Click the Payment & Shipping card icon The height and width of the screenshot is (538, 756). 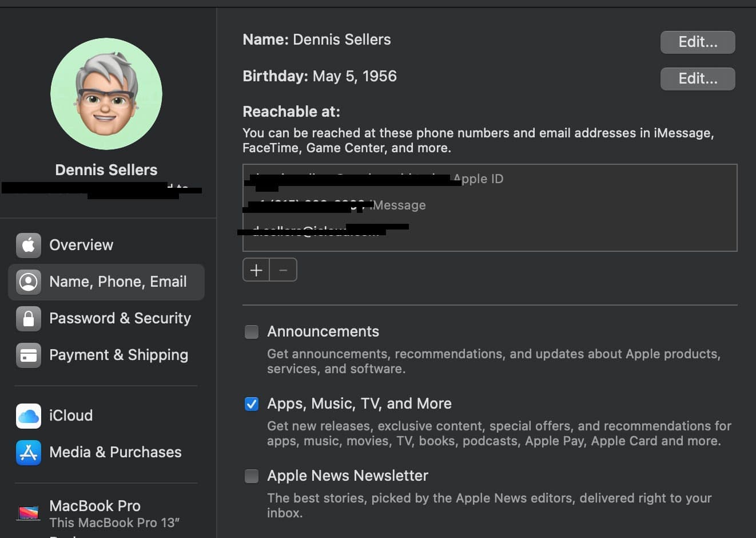pos(28,355)
